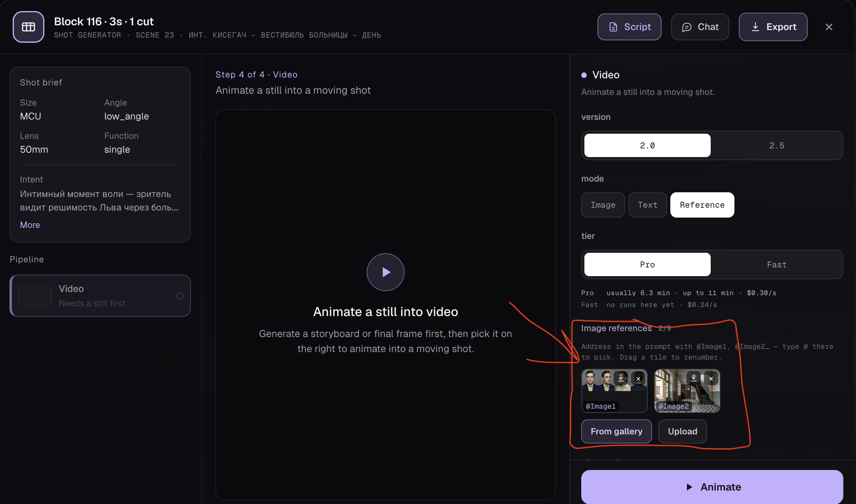
Task: Add reference image From gallery
Action: point(616,432)
